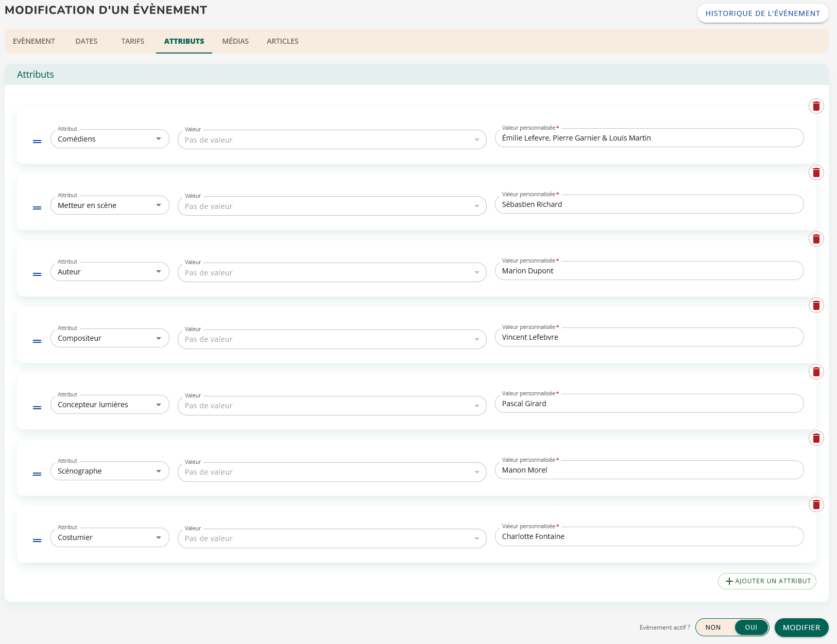837x644 pixels.
Task: Delete the Comédiens attribute row
Action: [x=816, y=106]
